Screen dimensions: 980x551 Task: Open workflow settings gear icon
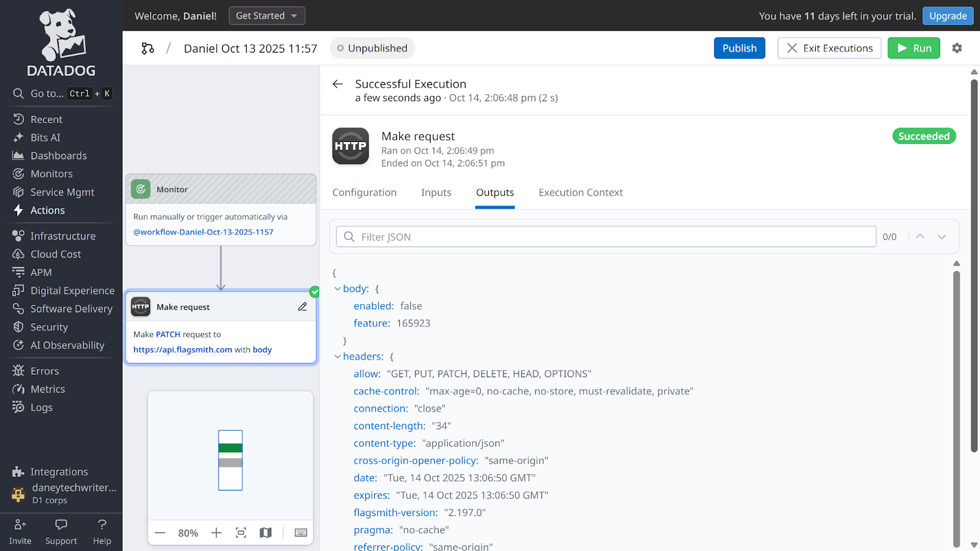coord(957,48)
